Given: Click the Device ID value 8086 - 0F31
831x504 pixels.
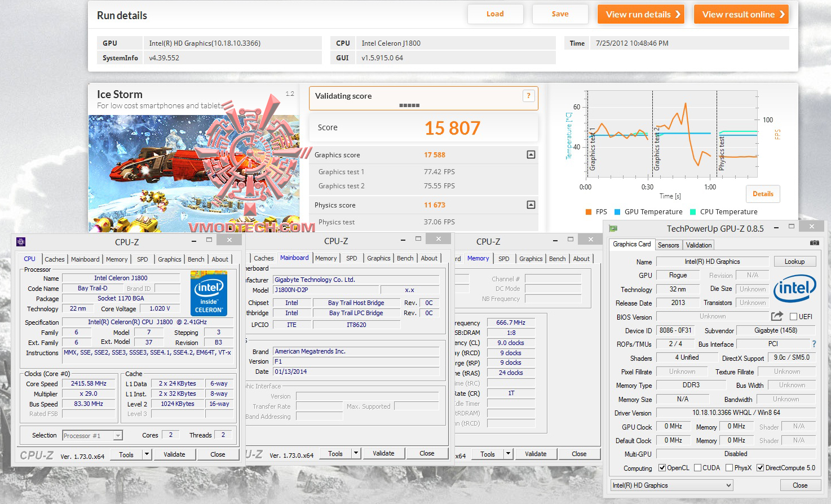Looking at the screenshot, I should 675,330.
